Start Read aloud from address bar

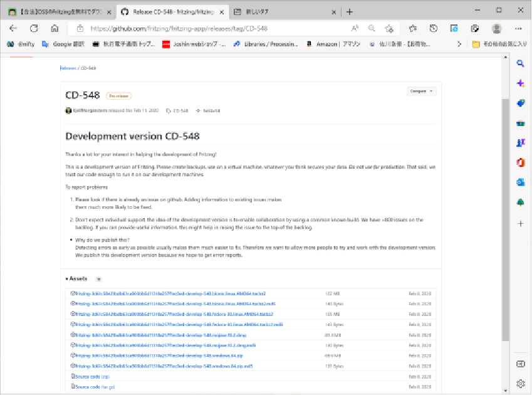(355, 28)
